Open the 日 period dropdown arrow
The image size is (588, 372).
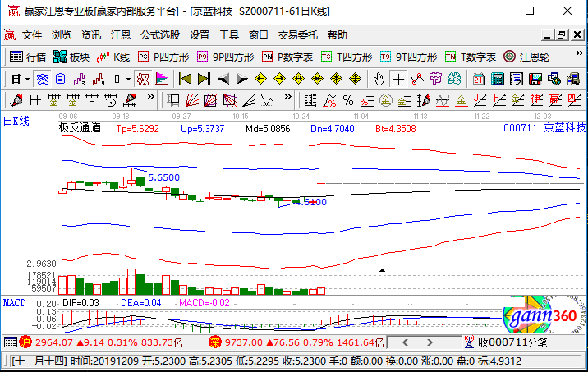(x=27, y=80)
